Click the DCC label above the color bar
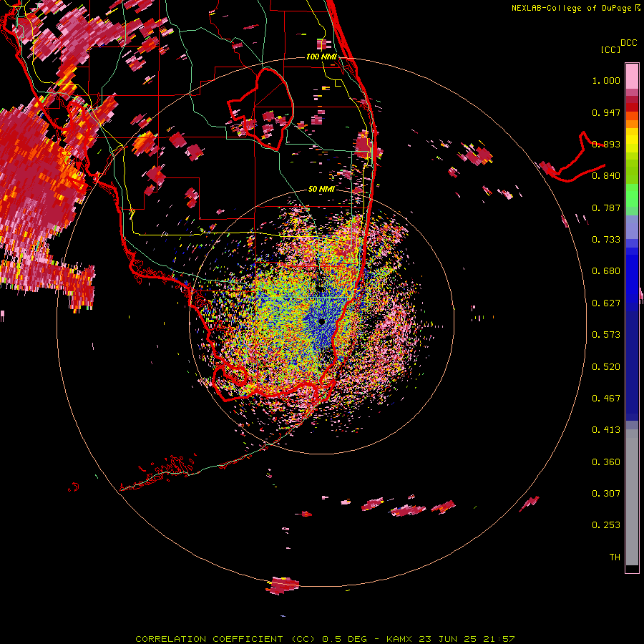 point(629,43)
